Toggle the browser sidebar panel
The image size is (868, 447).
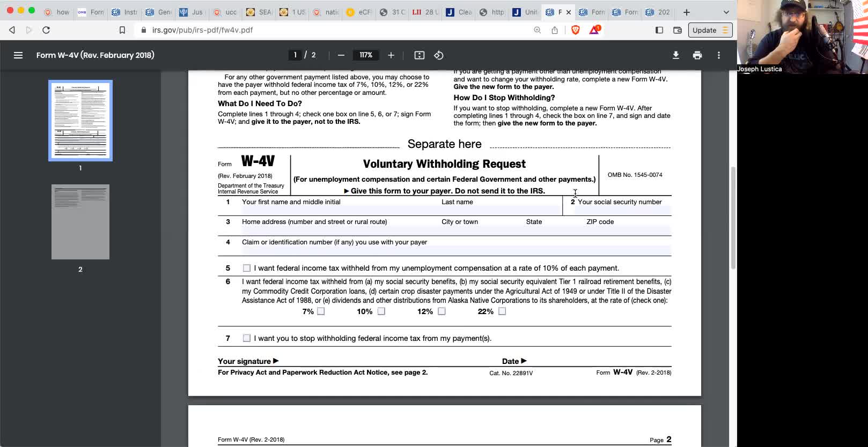(x=659, y=30)
